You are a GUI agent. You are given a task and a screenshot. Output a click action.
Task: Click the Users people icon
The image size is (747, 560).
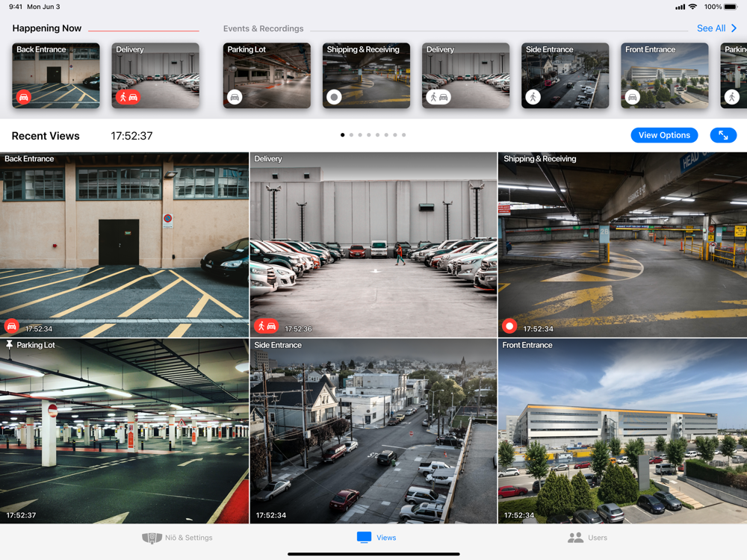575,538
